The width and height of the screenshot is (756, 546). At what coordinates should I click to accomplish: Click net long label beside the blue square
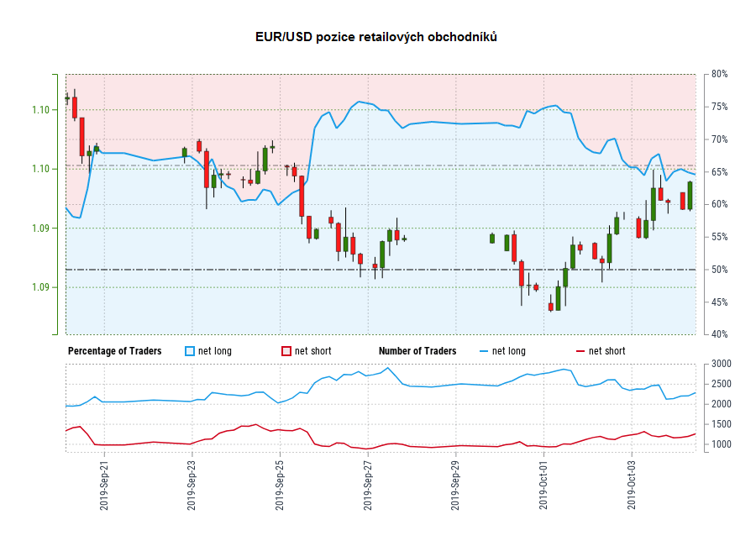tap(215, 351)
